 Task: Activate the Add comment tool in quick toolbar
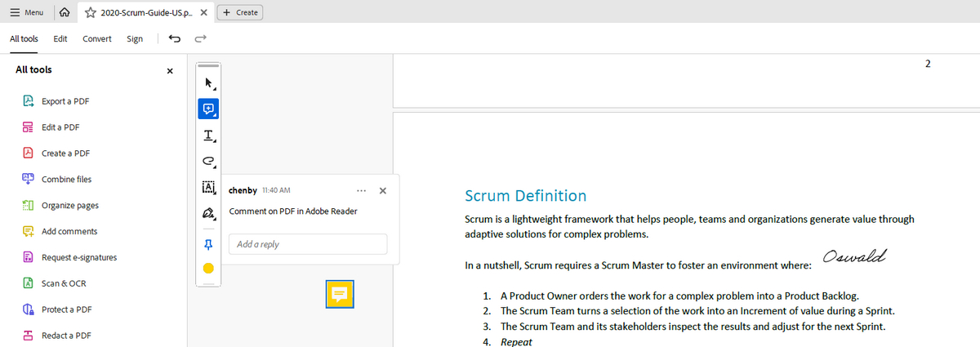208,109
